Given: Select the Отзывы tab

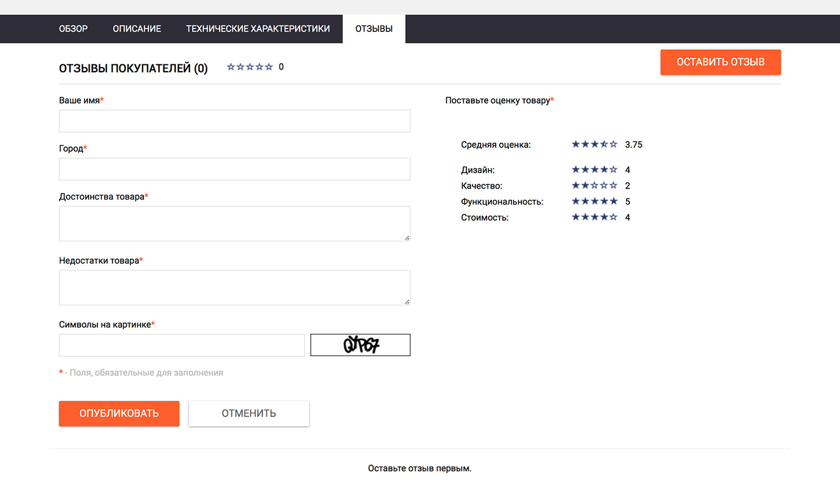Looking at the screenshot, I should coord(374,29).
